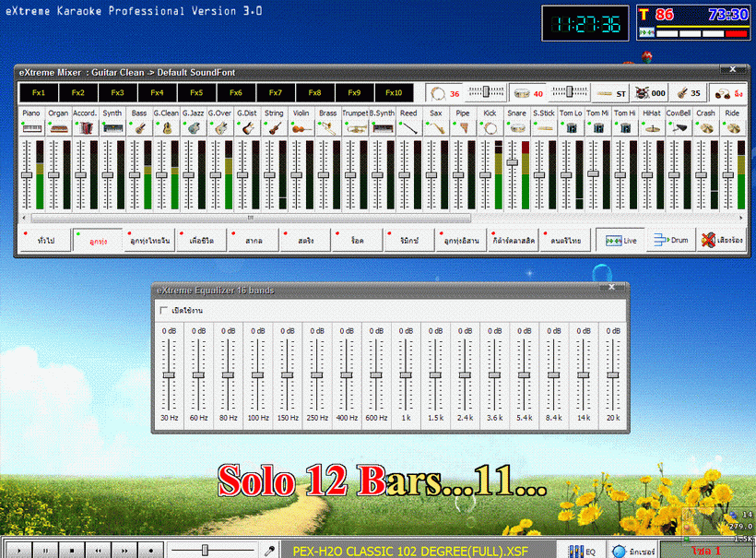Select the Accordion channel icon
This screenshot has height=558, width=756.
tap(86, 128)
